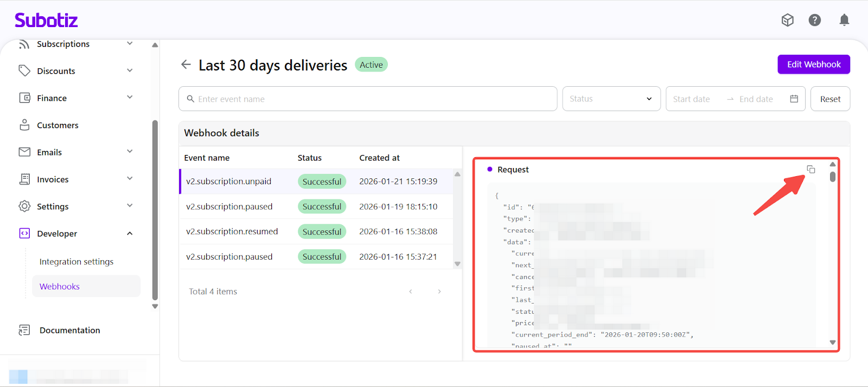Image resolution: width=868 pixels, height=387 pixels.
Task: Click the Request panel scrollbar down arrow
Action: (832, 343)
